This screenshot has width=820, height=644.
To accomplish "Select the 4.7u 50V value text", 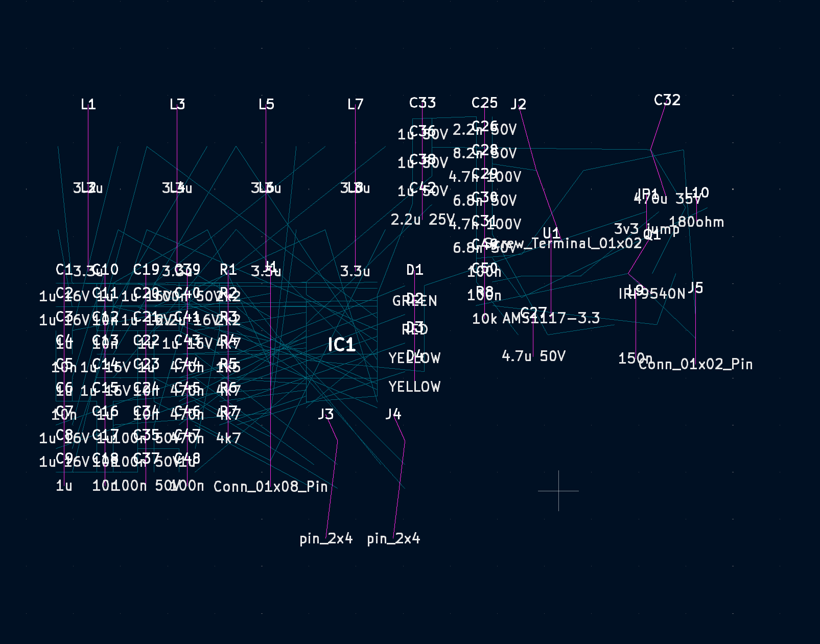I will (x=534, y=356).
